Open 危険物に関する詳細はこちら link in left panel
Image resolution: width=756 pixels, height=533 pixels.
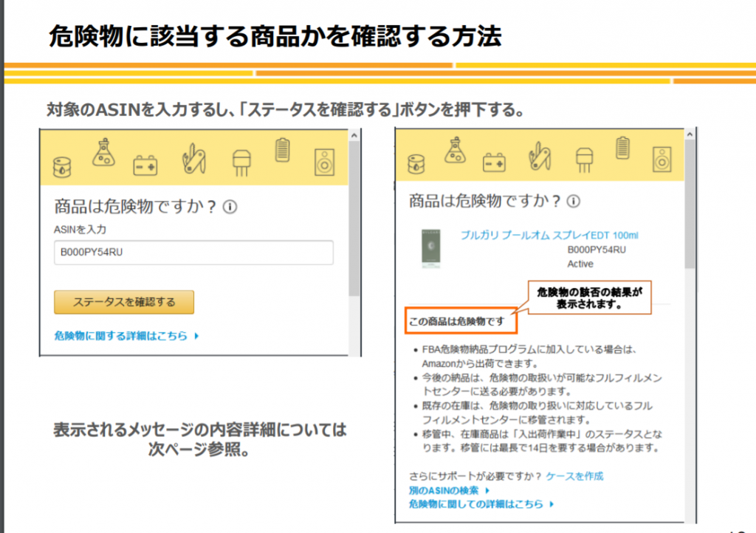pos(123,336)
